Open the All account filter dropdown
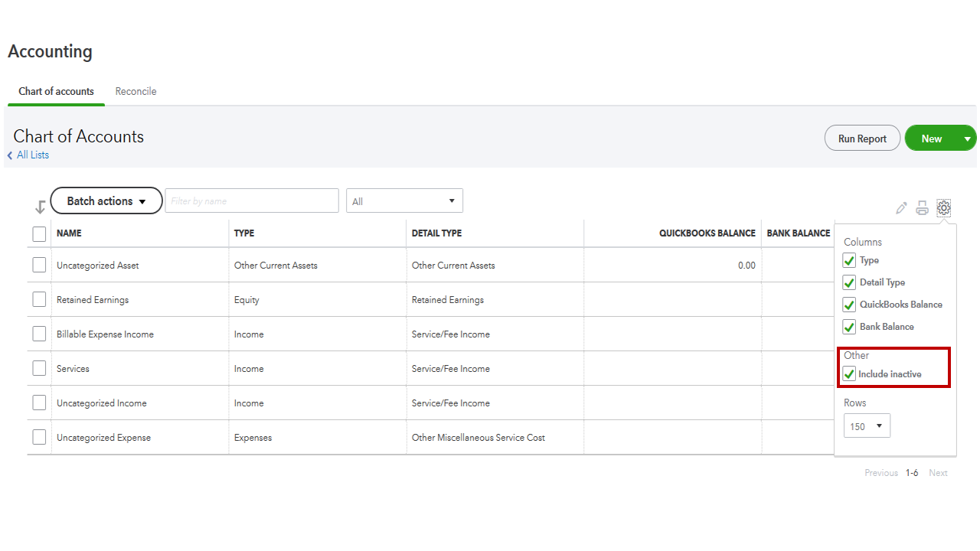The height and width of the screenshot is (551, 980). coord(404,201)
